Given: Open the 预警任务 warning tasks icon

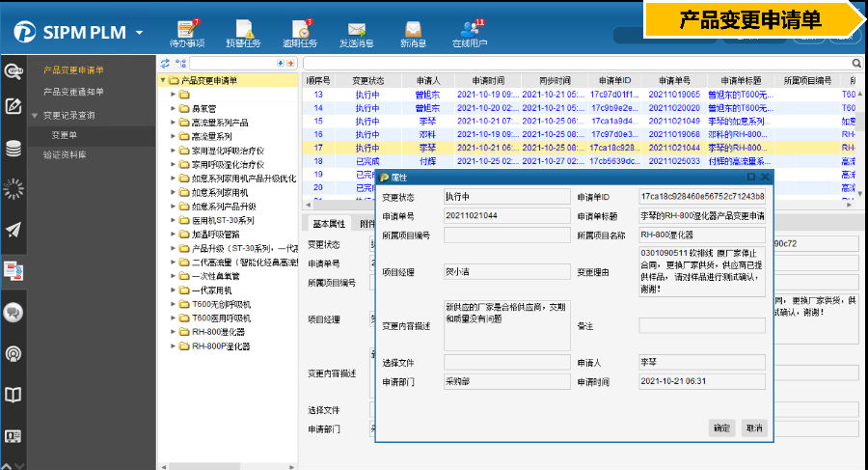Looking at the screenshot, I should click(x=241, y=29).
